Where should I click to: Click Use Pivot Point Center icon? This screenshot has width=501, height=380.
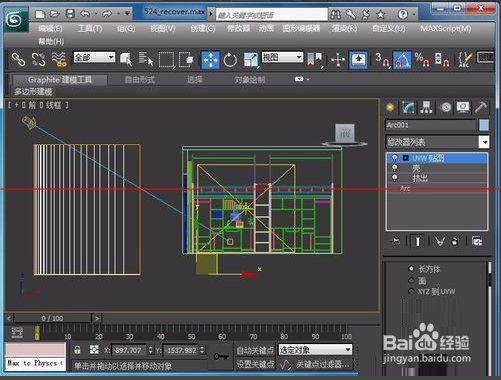click(314, 59)
